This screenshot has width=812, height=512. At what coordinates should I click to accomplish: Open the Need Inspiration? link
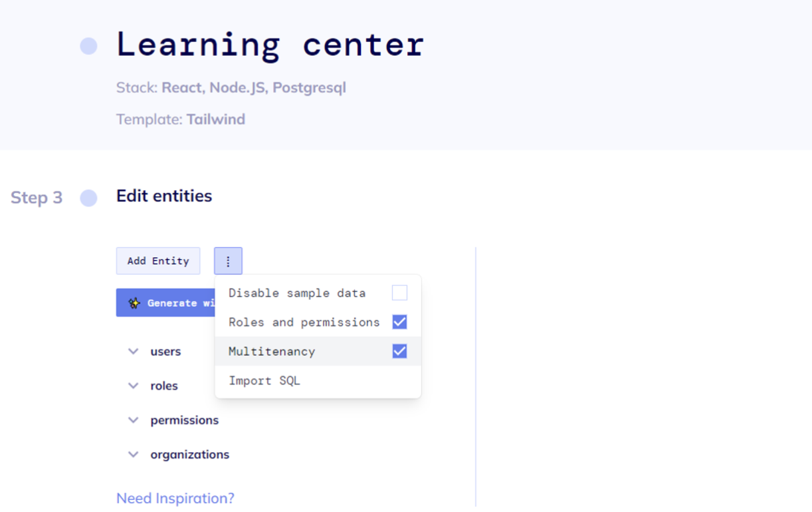coord(175,498)
